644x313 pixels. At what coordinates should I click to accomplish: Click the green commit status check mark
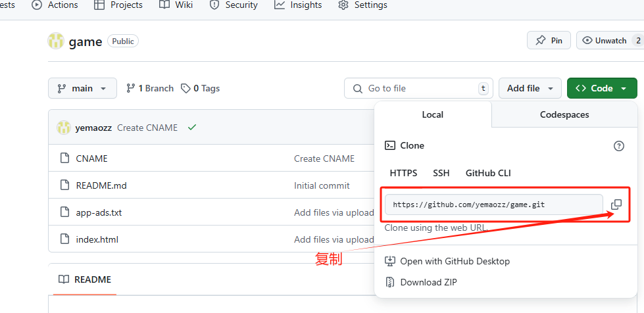pos(192,128)
